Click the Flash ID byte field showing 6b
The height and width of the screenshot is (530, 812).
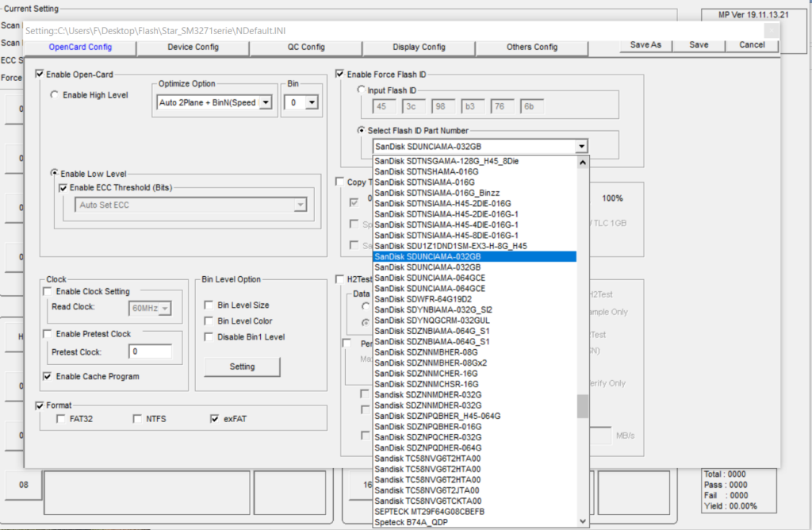pyautogui.click(x=532, y=107)
